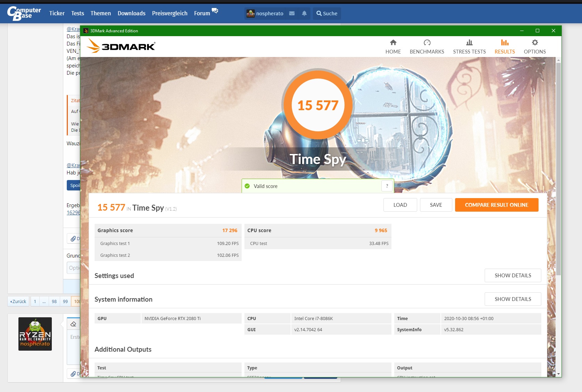
Task: Click Graphics test 1 FPS value 109.20
Action: [228, 243]
